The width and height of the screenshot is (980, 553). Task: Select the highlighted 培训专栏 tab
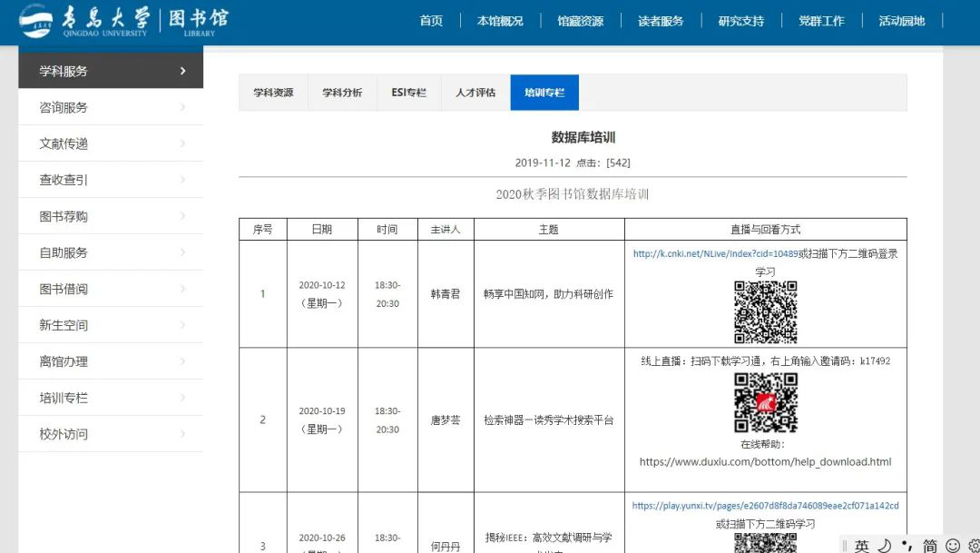click(x=544, y=93)
